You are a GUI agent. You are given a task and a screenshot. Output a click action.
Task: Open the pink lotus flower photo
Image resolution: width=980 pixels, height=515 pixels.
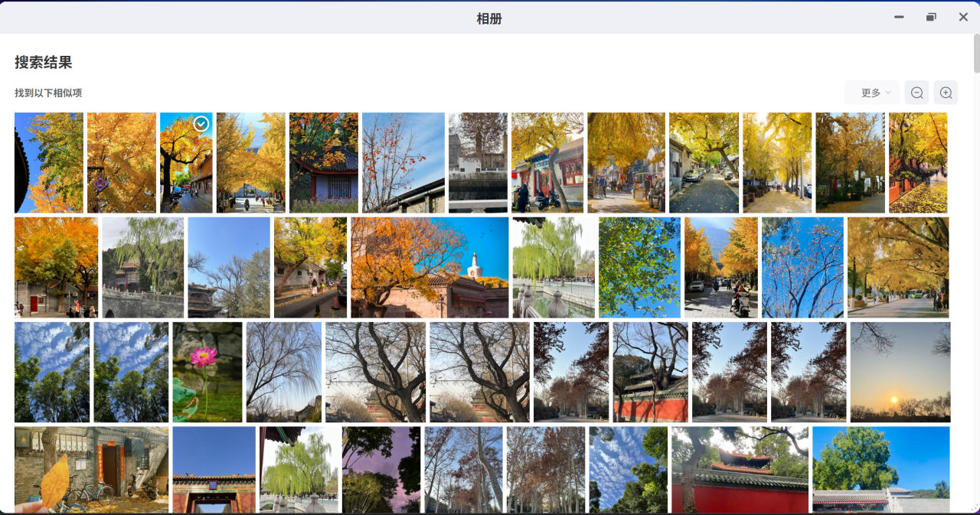coord(207,372)
